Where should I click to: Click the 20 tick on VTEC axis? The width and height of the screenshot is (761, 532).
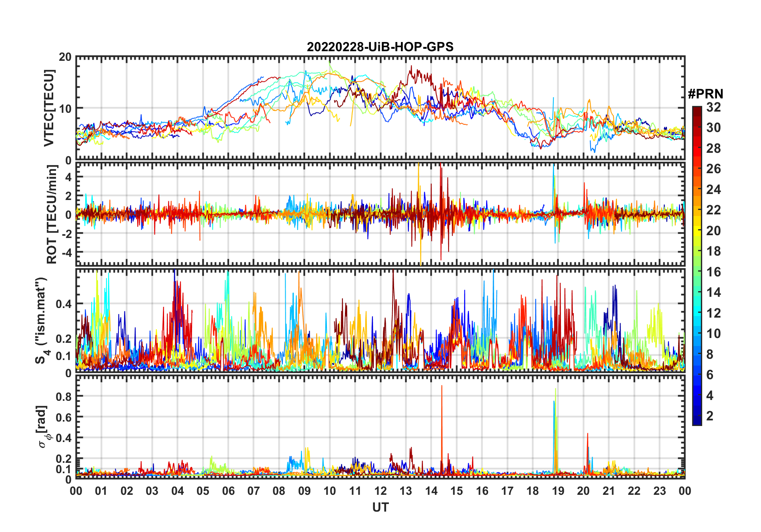point(65,57)
